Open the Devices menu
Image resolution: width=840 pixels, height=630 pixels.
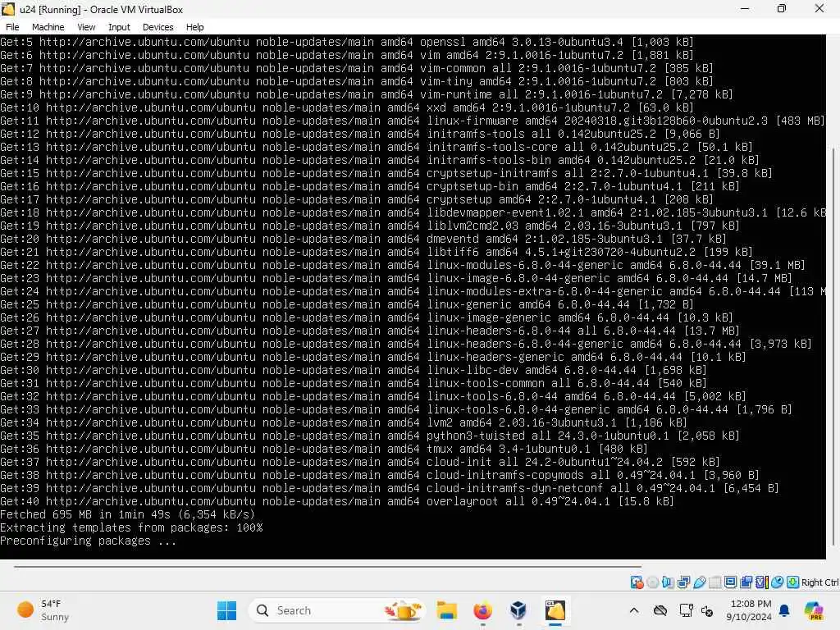click(x=158, y=27)
